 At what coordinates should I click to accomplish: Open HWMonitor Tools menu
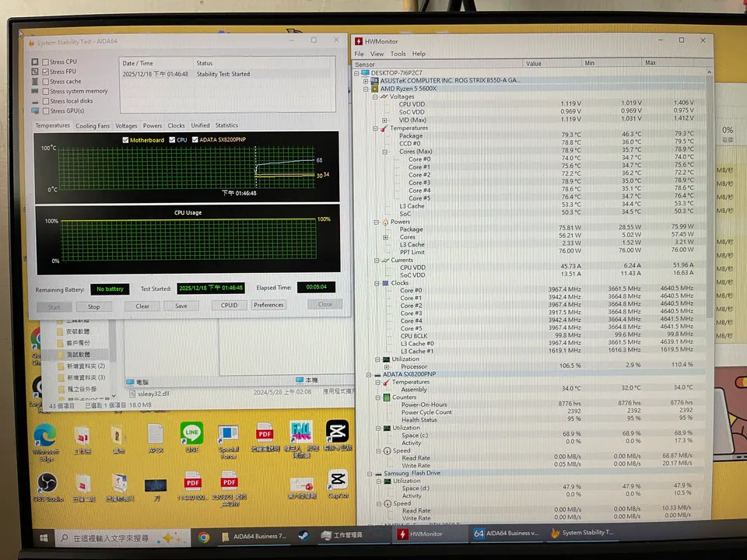click(398, 54)
